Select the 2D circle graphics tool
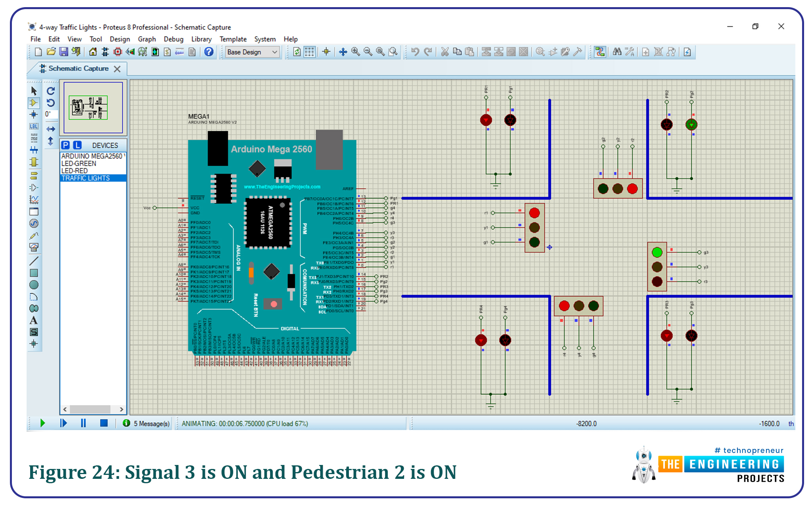812x509 pixels. coord(34,285)
